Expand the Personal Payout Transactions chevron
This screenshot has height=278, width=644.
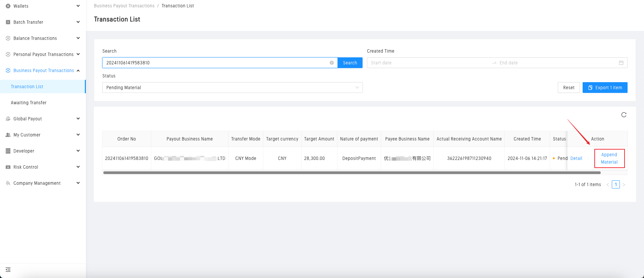click(x=78, y=54)
